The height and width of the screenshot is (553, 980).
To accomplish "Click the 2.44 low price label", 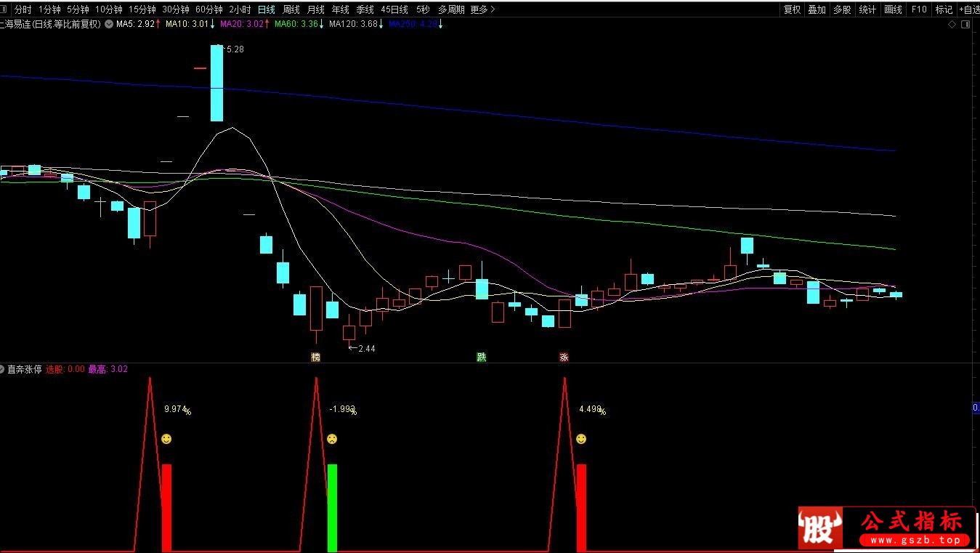I will point(367,349).
